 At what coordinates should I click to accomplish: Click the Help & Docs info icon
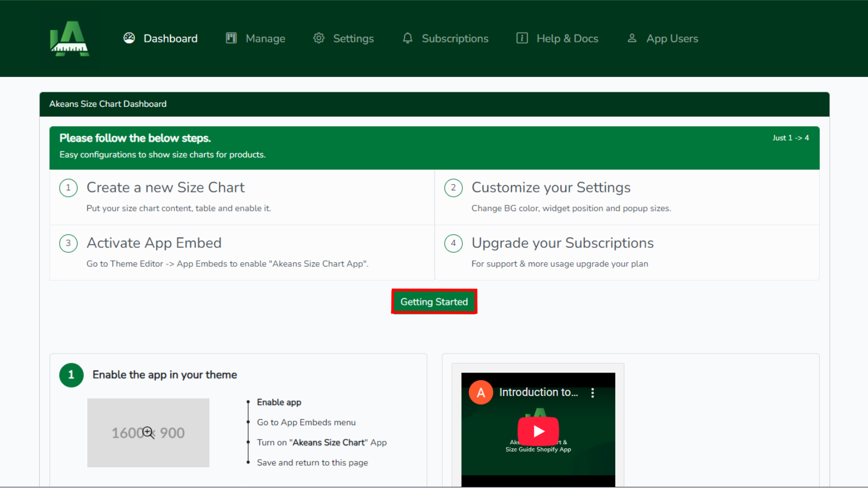[x=522, y=38]
